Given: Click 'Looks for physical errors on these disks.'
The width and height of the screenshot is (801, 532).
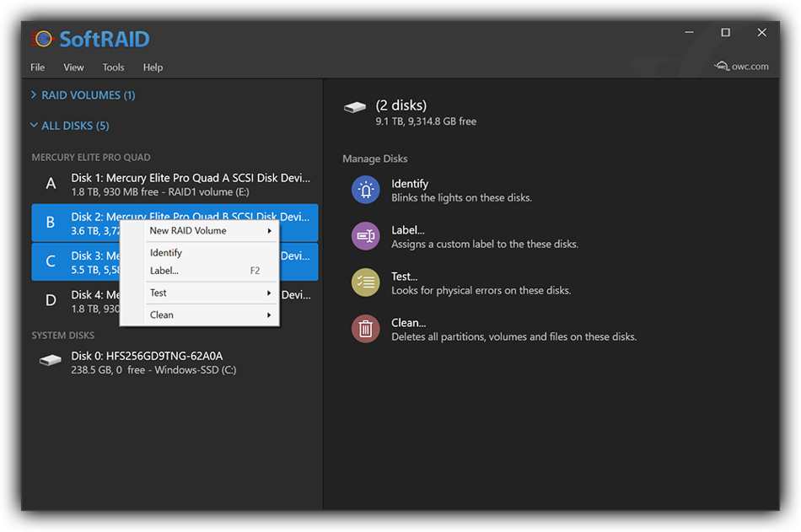Looking at the screenshot, I should pyautogui.click(x=481, y=290).
